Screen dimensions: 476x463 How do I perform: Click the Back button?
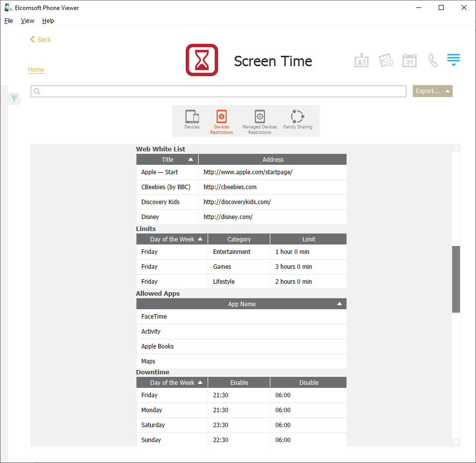click(x=40, y=40)
